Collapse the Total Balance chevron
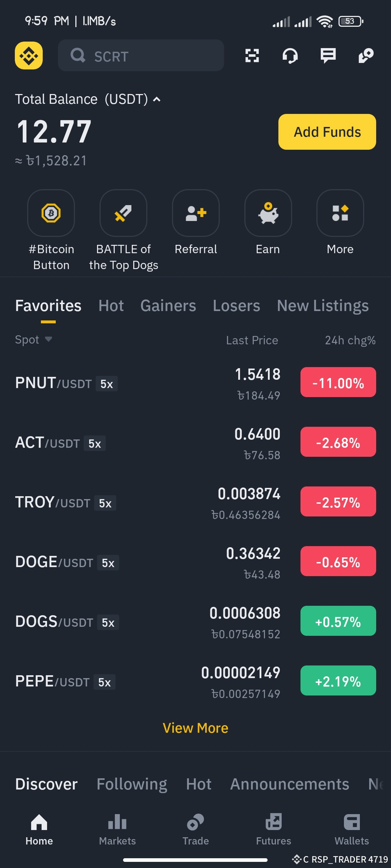The width and height of the screenshot is (391, 868). 157,99
